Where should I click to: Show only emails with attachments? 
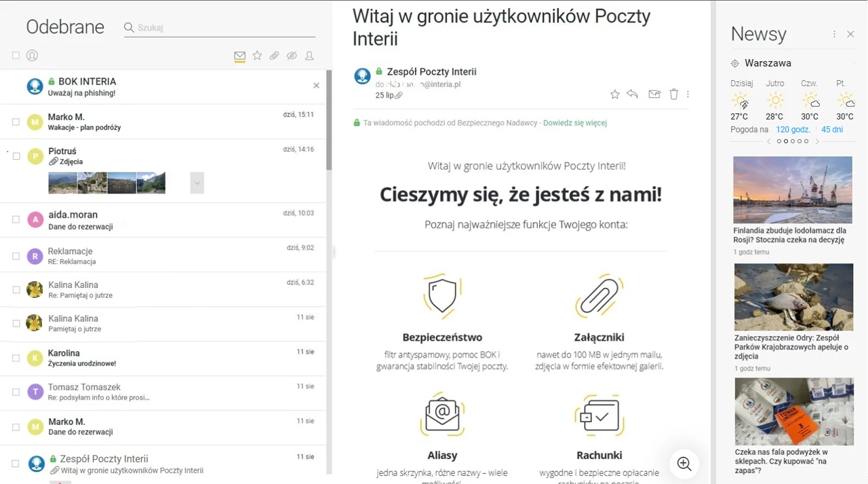274,56
